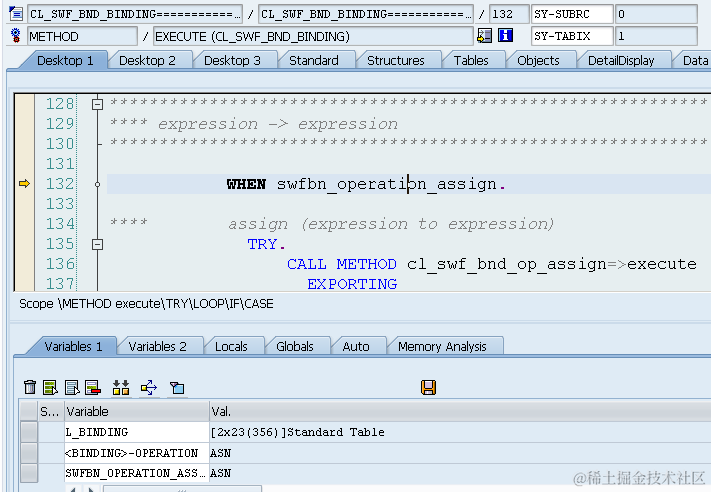Viewport: 711px width, 492px height.
Task: Click ASN value of <BINDING>-OPERATION row
Action: point(220,453)
